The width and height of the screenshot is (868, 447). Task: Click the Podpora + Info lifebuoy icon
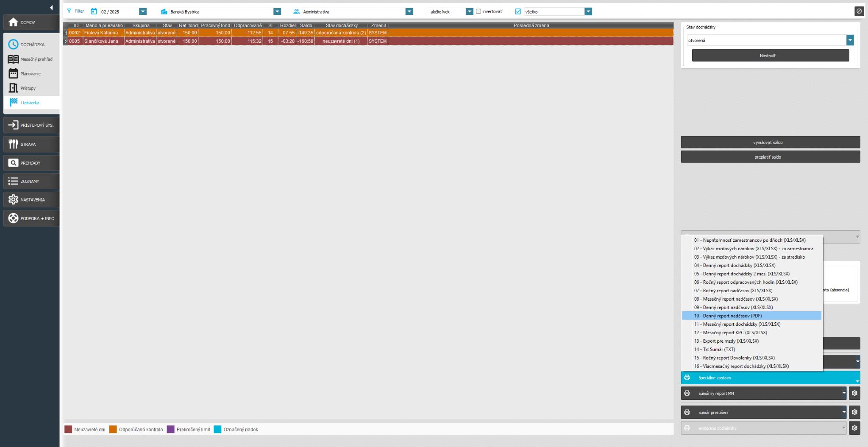coord(14,218)
